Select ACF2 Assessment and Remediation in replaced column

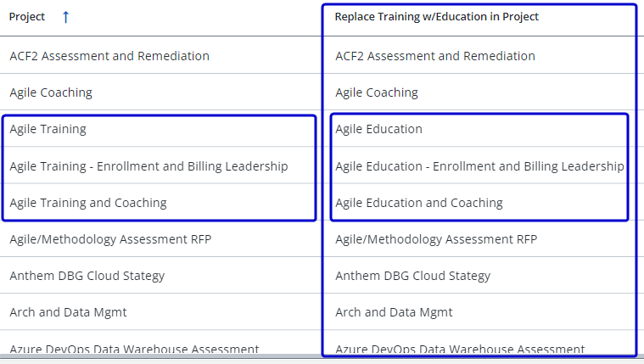(435, 56)
